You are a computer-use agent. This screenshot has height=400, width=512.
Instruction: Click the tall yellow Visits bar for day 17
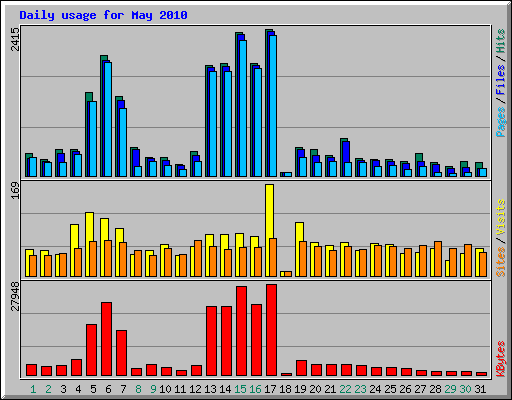tap(269, 211)
